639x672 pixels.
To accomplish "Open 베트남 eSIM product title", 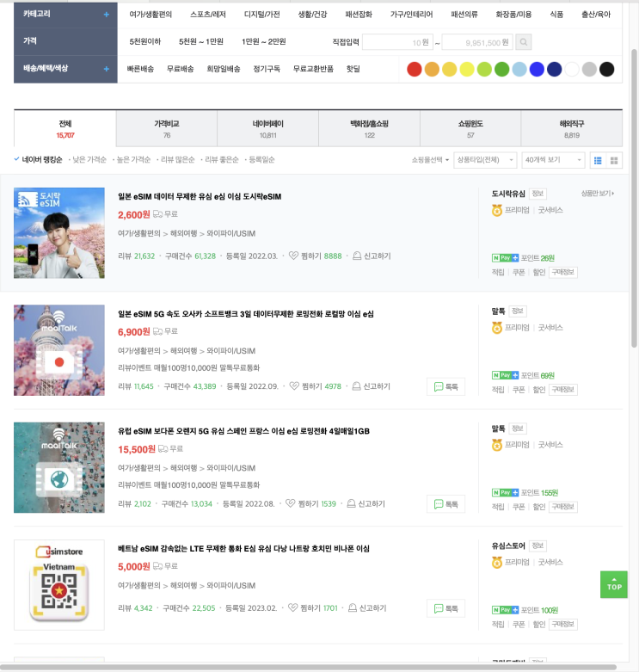I will pos(243,549).
